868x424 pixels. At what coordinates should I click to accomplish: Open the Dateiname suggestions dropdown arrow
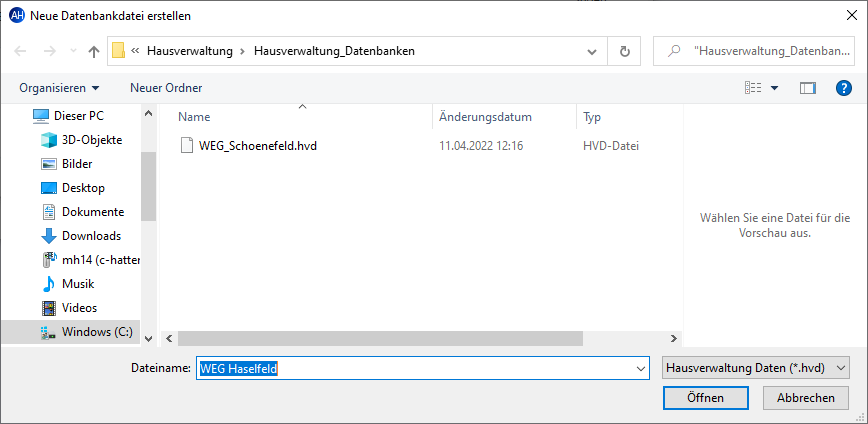pos(641,368)
